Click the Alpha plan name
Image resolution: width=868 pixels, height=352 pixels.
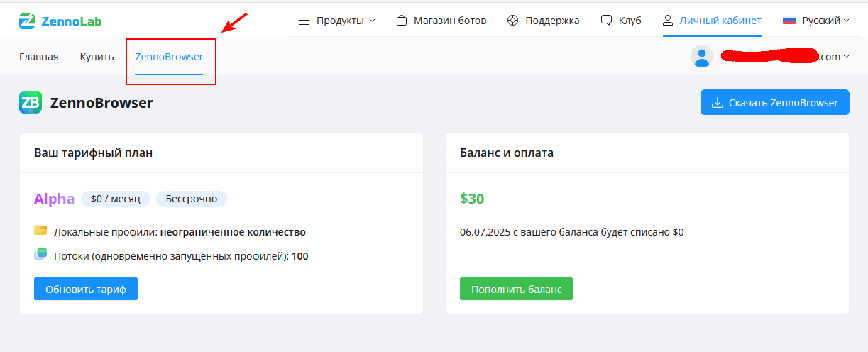[x=54, y=199]
